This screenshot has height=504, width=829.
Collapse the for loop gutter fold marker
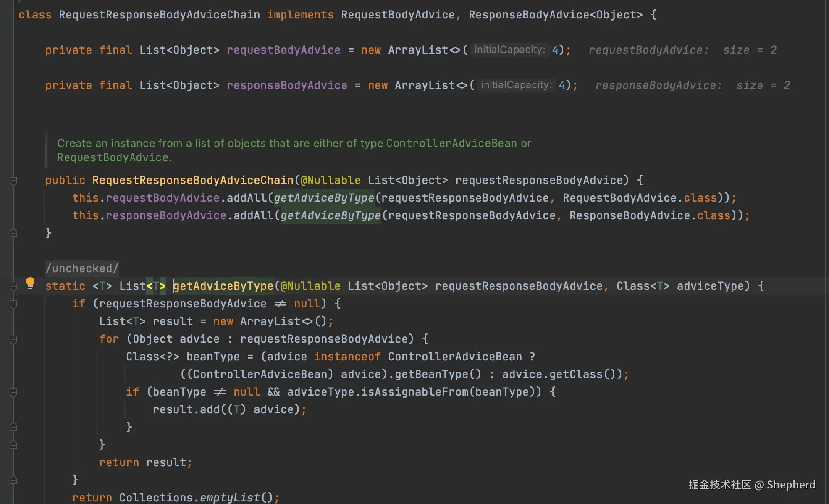point(13,340)
